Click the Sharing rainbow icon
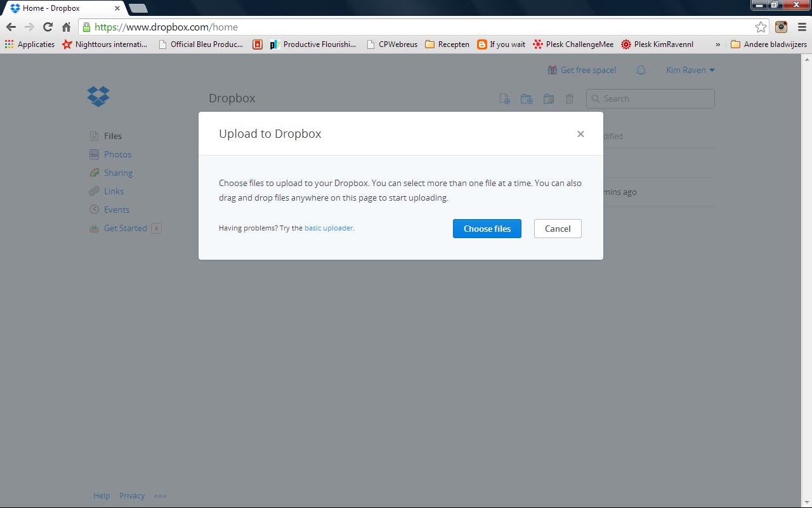This screenshot has height=508, width=812. tap(94, 173)
